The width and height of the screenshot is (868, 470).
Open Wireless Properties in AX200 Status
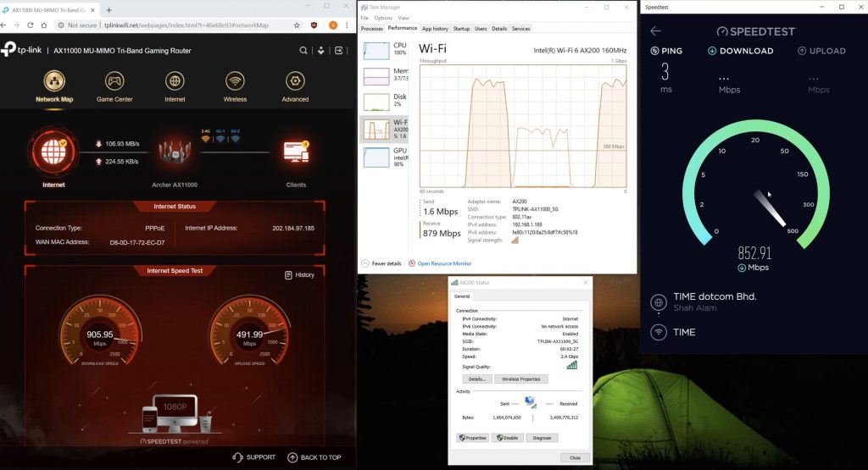click(x=521, y=379)
